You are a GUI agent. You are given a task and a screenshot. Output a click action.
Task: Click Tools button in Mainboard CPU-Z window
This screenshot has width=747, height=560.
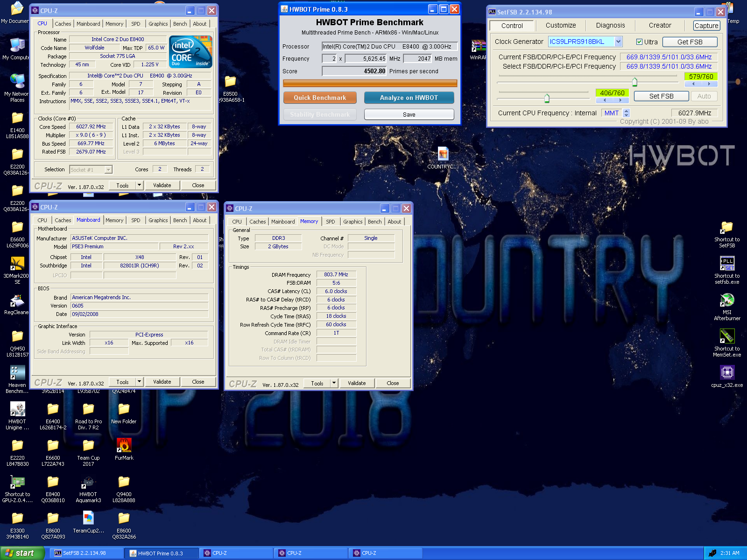(x=122, y=382)
